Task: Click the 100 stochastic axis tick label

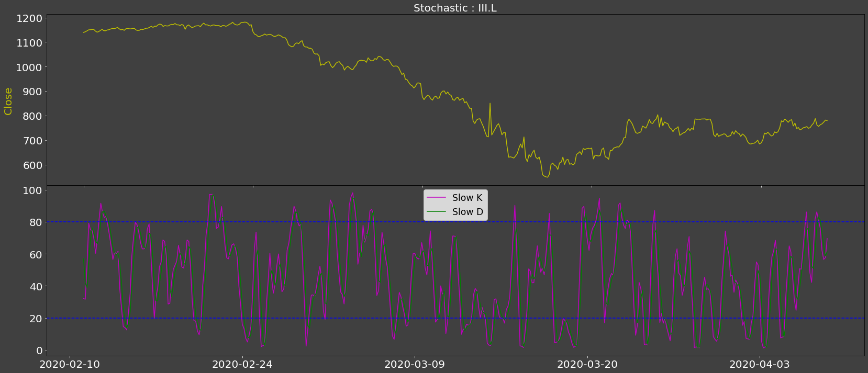Action: click(32, 190)
